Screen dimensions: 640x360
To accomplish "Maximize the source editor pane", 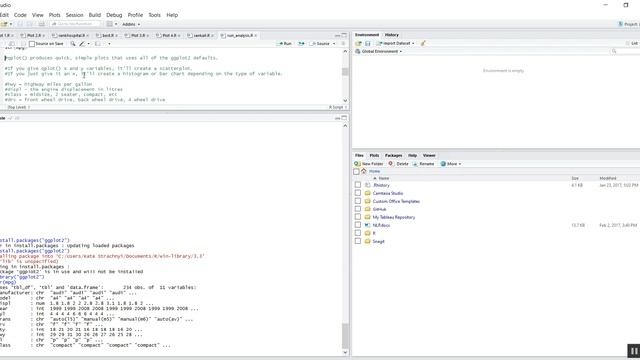I will (x=344, y=36).
